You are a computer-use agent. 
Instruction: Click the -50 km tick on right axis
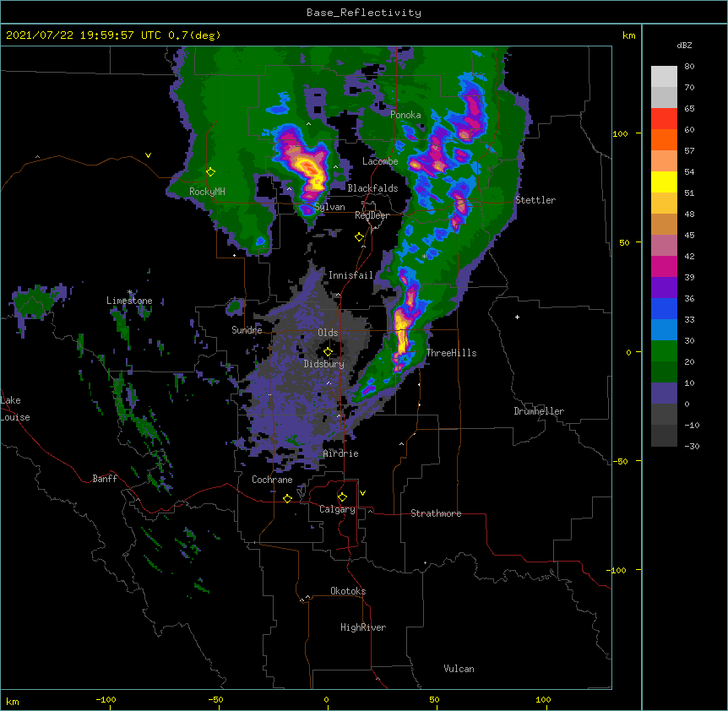pos(620,461)
